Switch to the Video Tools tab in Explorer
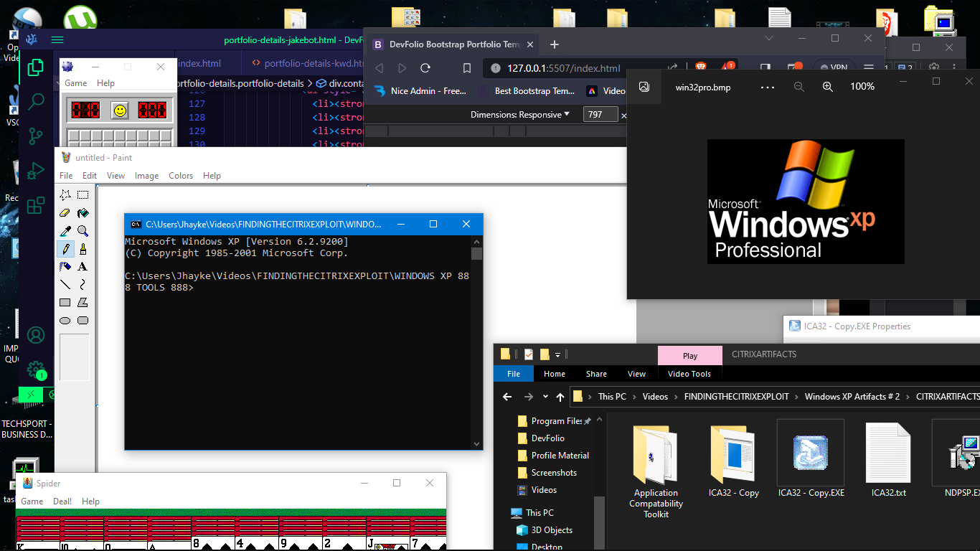 coord(689,374)
